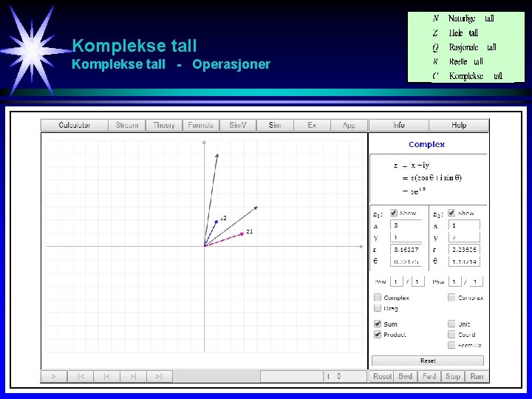Click the play arrow icon in bottom bar
The width and height of the screenshot is (532, 399).
tap(54, 376)
